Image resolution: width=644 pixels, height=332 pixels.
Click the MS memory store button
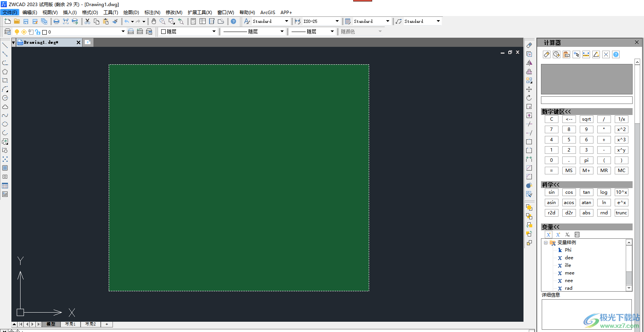pyautogui.click(x=569, y=171)
